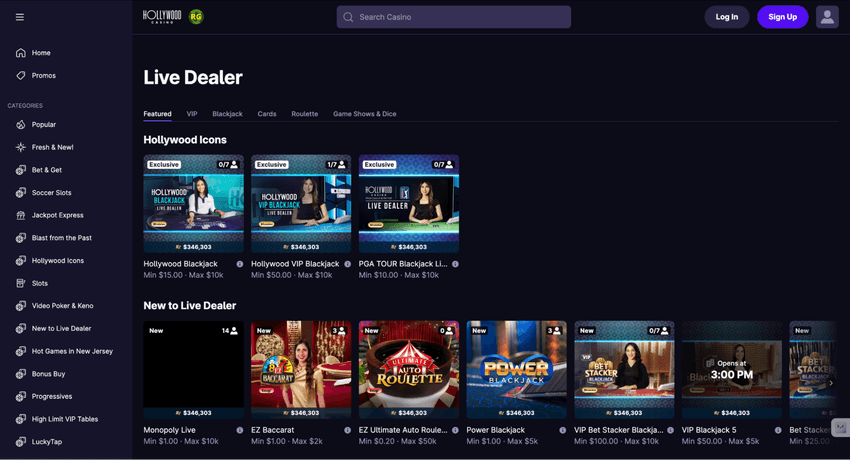Open Ultimate Auto Roulette thumbnail

409,370
